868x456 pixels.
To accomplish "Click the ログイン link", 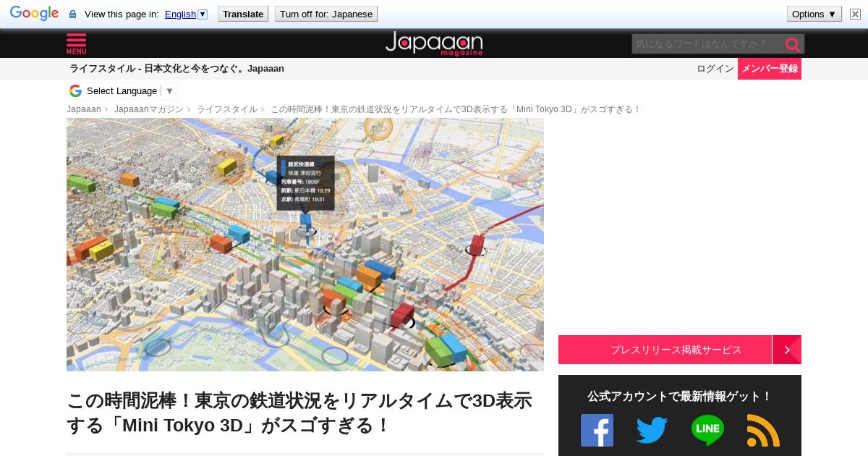I will coord(715,69).
